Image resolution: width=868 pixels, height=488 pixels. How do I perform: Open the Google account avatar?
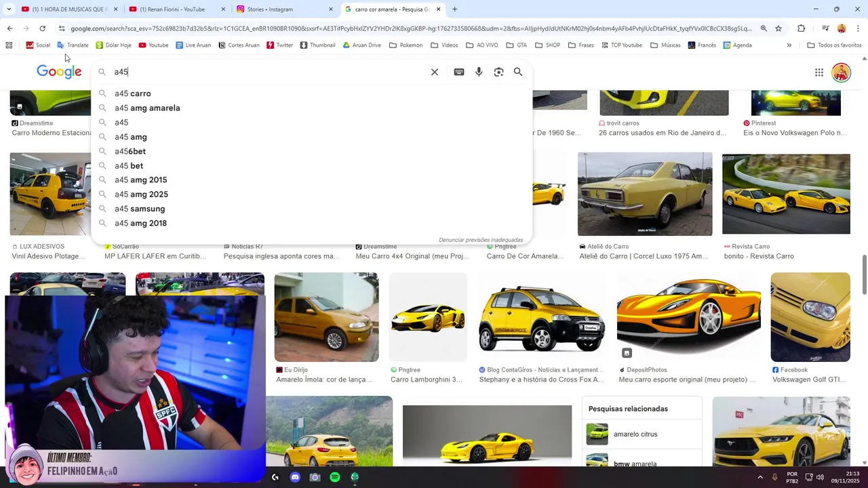click(x=842, y=73)
